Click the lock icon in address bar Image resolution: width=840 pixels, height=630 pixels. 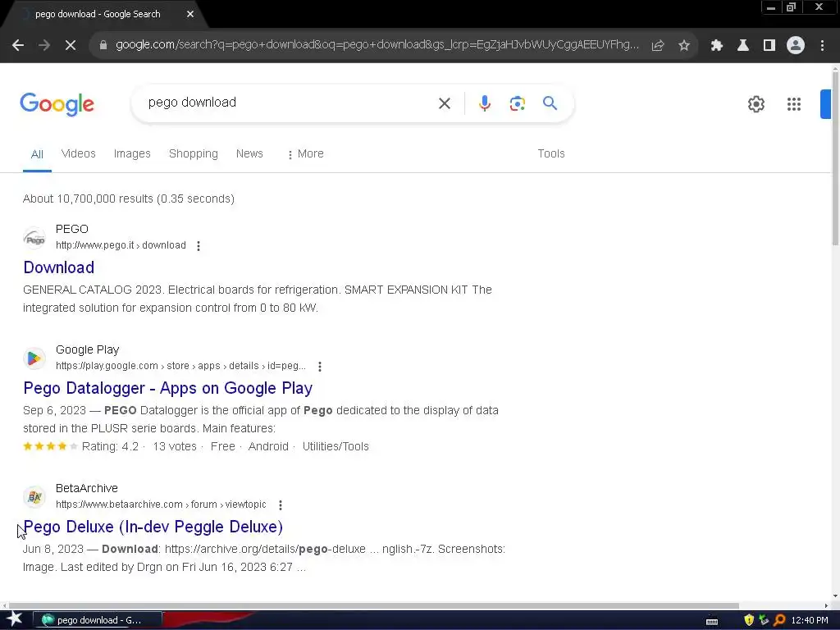(103, 45)
